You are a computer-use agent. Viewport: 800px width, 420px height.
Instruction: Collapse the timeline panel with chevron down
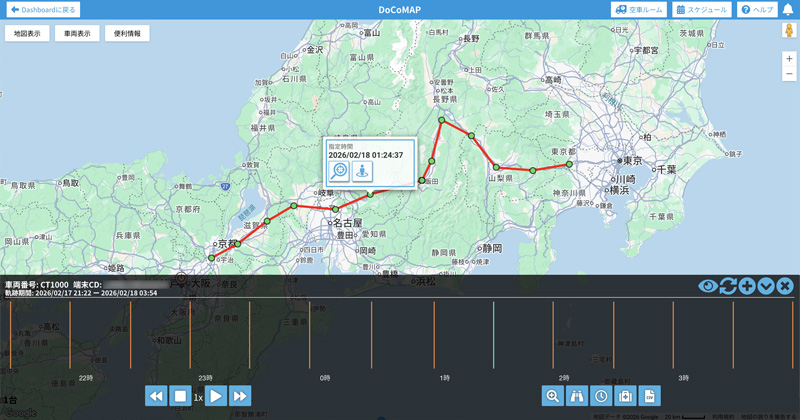[766, 286]
